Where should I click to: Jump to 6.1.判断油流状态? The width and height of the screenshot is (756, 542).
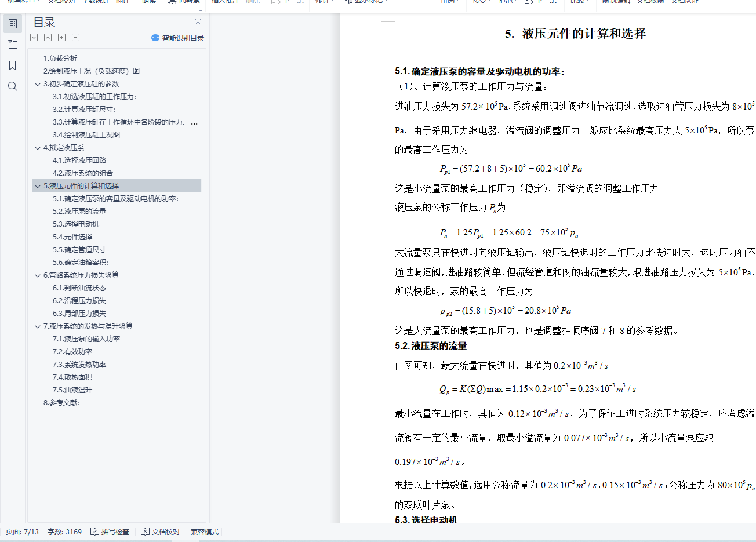pyautogui.click(x=79, y=288)
